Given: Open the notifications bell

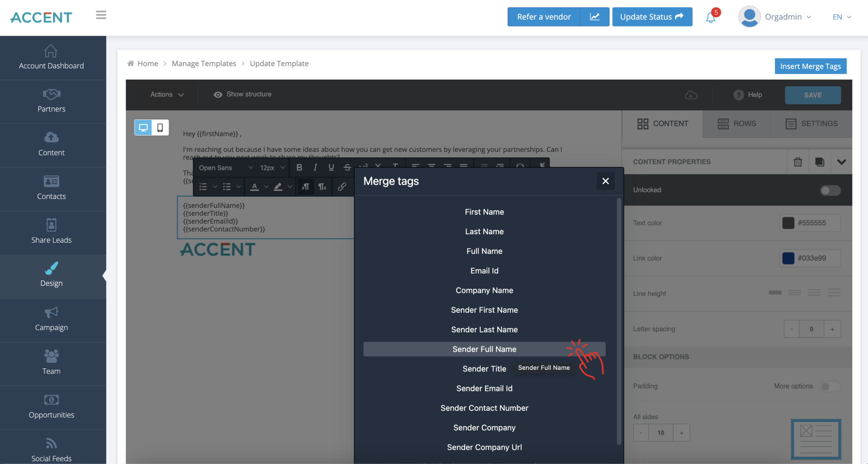Looking at the screenshot, I should tap(711, 18).
